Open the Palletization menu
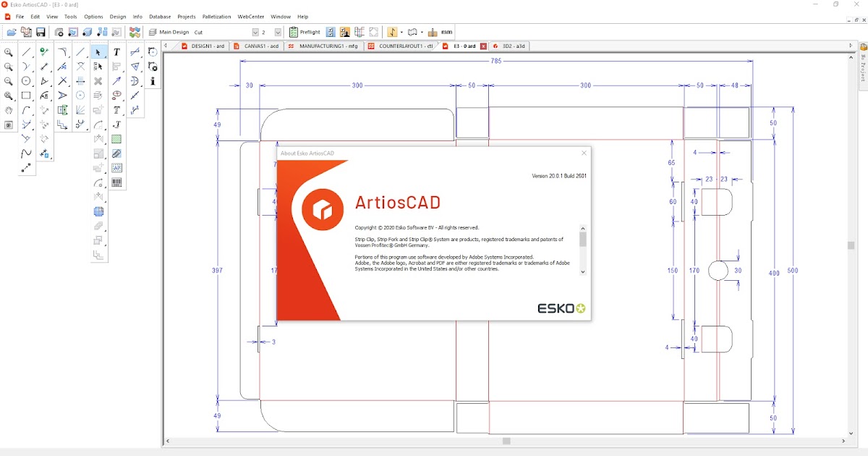 [216, 16]
